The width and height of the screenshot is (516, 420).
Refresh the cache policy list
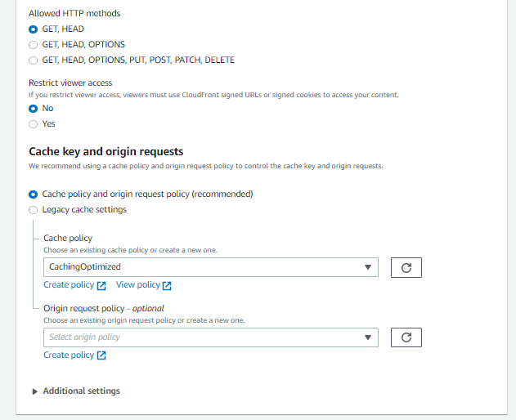pyautogui.click(x=406, y=267)
